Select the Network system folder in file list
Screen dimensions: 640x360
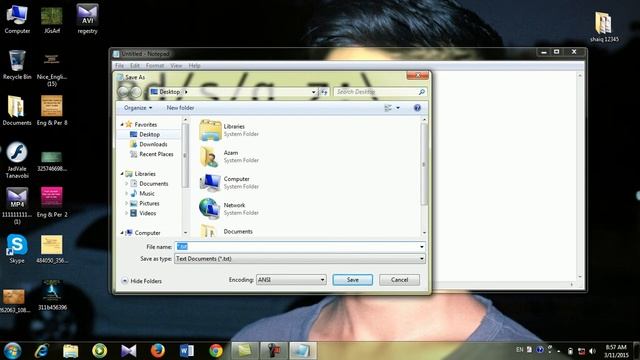coord(229,209)
